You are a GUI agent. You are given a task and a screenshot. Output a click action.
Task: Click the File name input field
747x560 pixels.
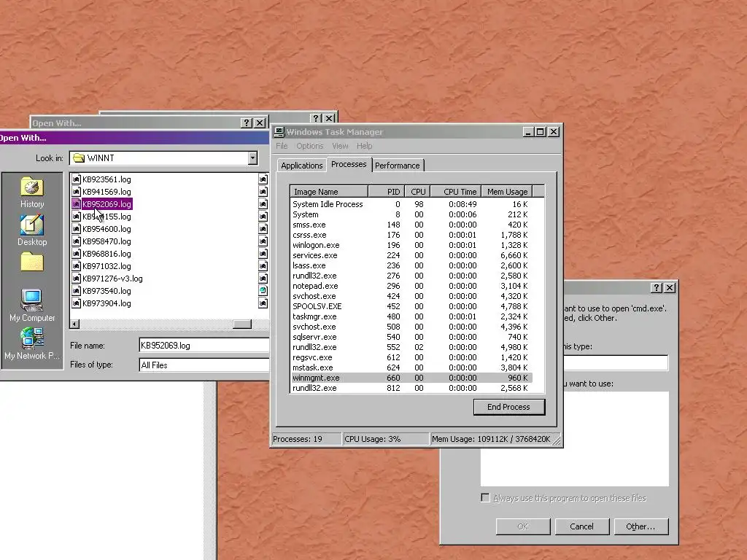pyautogui.click(x=204, y=345)
